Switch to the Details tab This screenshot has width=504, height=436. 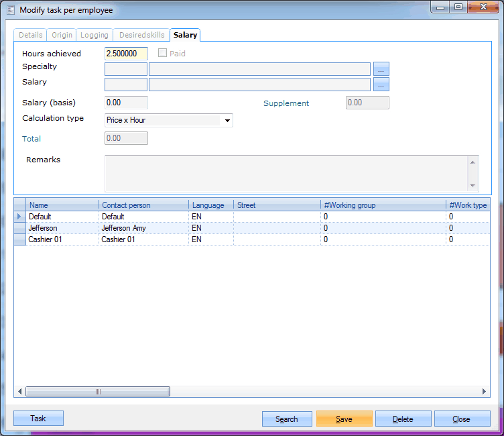31,35
